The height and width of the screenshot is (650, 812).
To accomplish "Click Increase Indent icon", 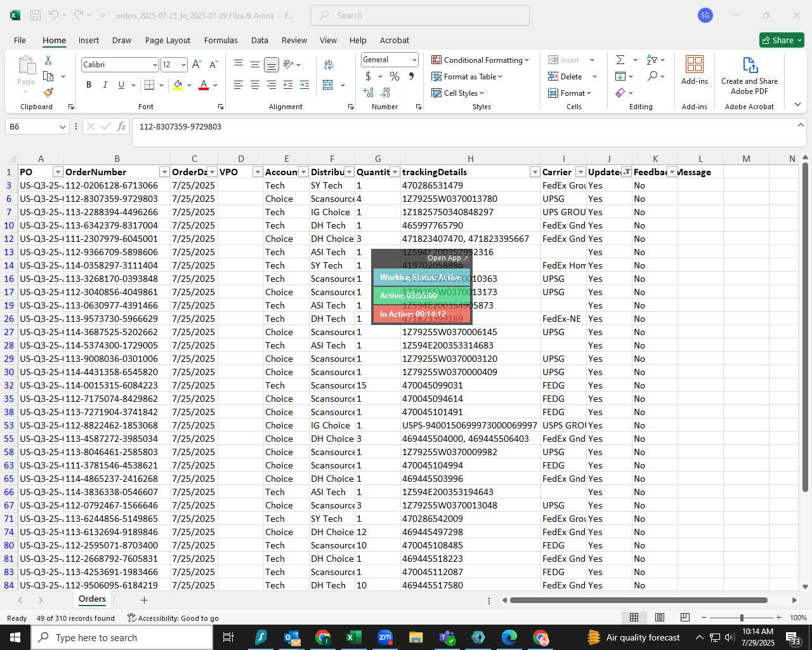I will click(x=304, y=84).
